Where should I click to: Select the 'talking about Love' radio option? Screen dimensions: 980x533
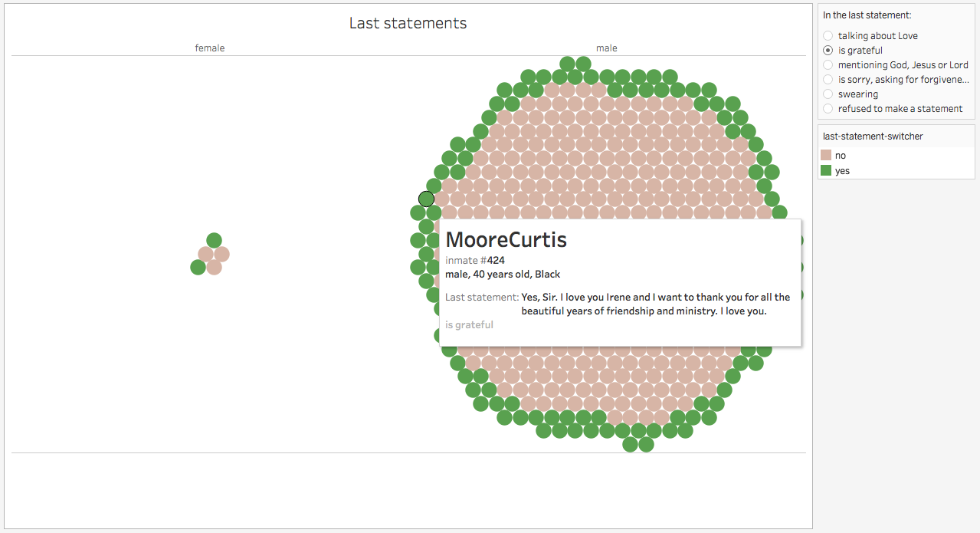coord(870,36)
